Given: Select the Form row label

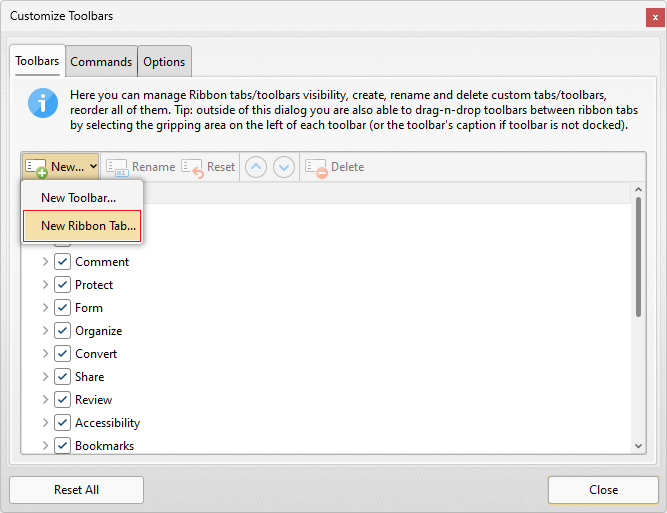Looking at the screenshot, I should coord(89,308).
